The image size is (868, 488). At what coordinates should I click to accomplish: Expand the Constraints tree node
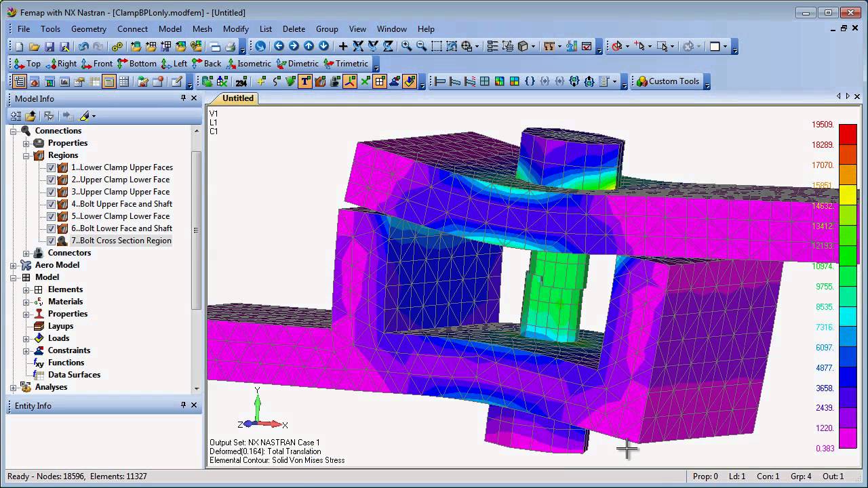[x=26, y=350]
